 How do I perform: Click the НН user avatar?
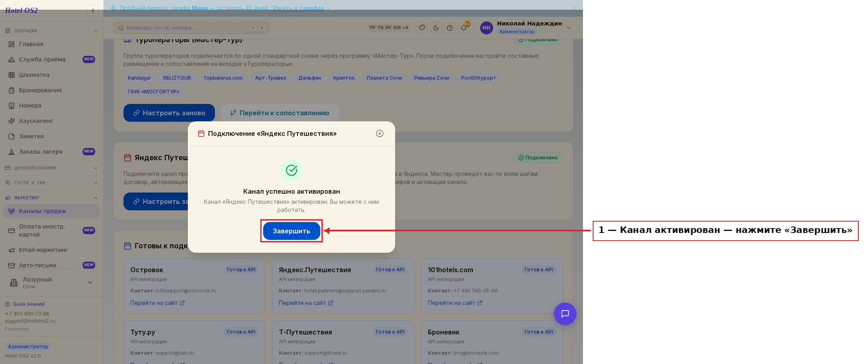[486, 28]
